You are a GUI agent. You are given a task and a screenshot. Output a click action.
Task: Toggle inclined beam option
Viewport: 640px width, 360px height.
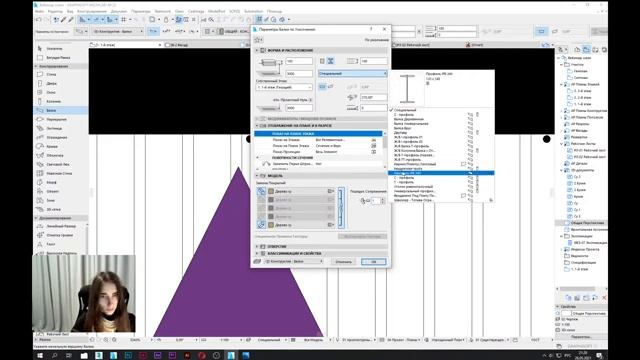(x=331, y=87)
